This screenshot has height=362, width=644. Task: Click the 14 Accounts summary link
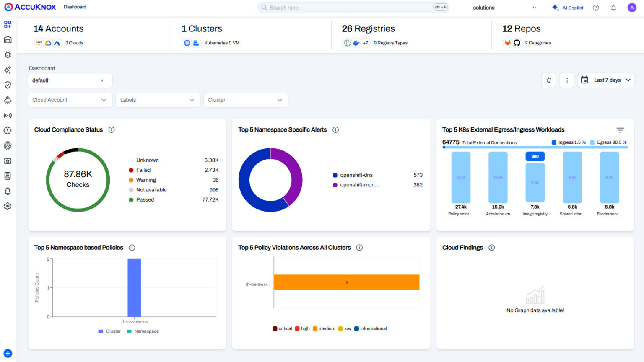click(x=59, y=28)
